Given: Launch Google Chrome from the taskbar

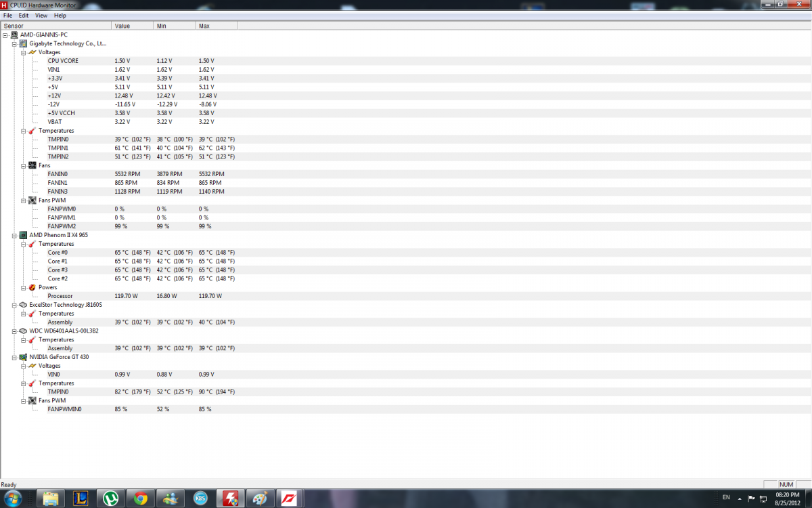Looking at the screenshot, I should pos(141,499).
